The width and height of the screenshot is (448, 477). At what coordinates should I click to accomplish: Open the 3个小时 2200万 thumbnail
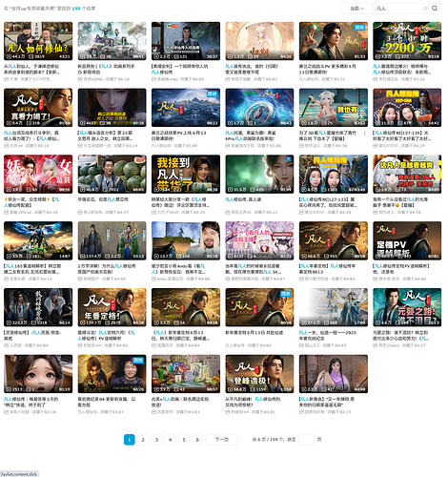point(407,41)
